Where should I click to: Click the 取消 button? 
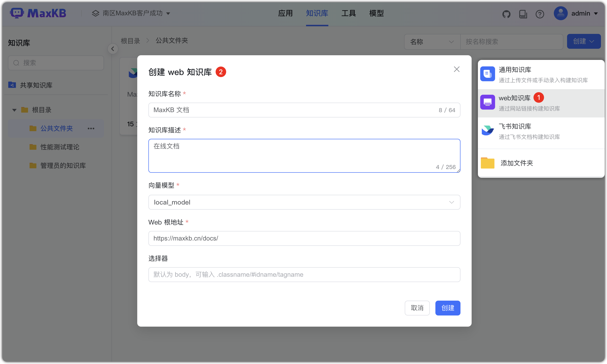pyautogui.click(x=417, y=308)
